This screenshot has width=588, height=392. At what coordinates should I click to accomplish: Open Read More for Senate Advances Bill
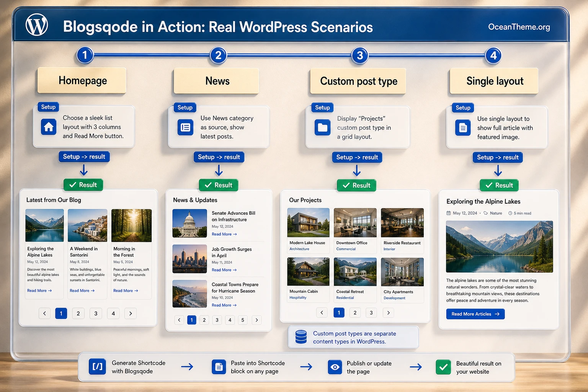[x=224, y=234]
